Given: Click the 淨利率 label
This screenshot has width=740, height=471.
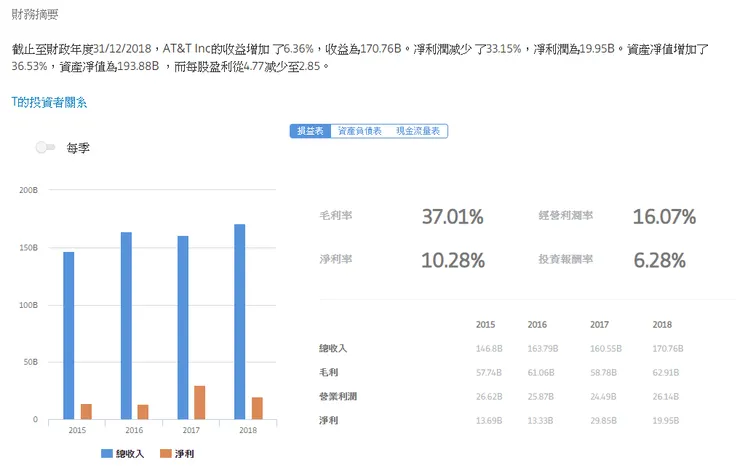Looking at the screenshot, I should (x=336, y=259).
